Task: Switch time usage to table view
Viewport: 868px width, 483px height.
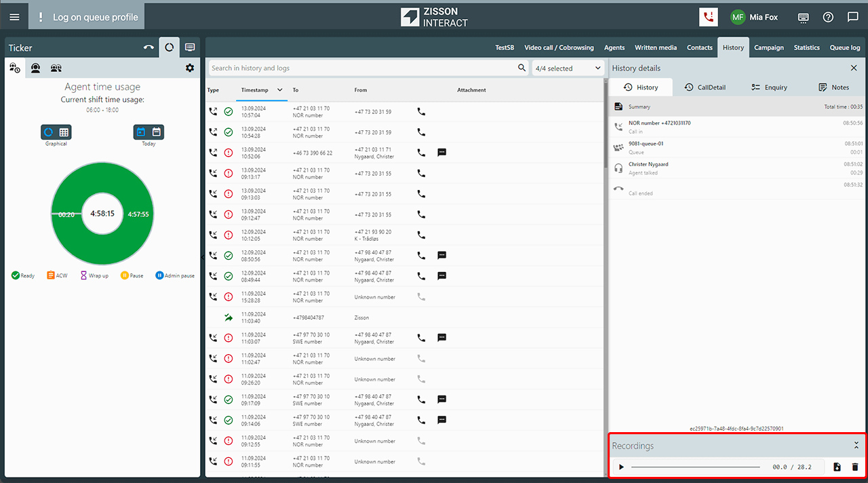Action: (x=64, y=132)
